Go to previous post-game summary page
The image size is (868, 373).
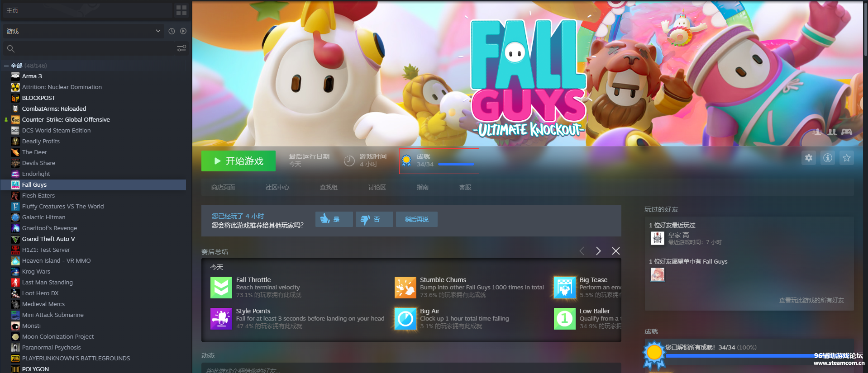[582, 251]
